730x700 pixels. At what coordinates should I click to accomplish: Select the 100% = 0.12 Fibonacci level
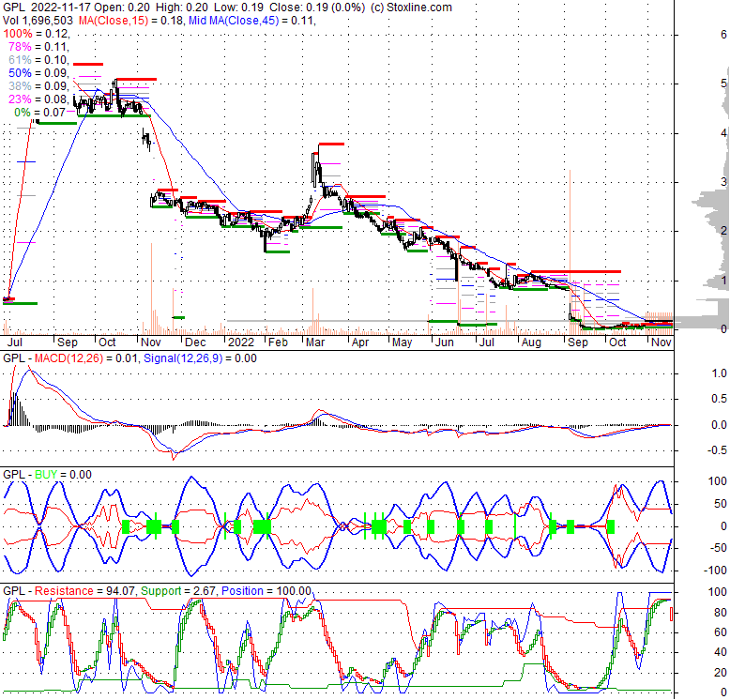[37, 34]
